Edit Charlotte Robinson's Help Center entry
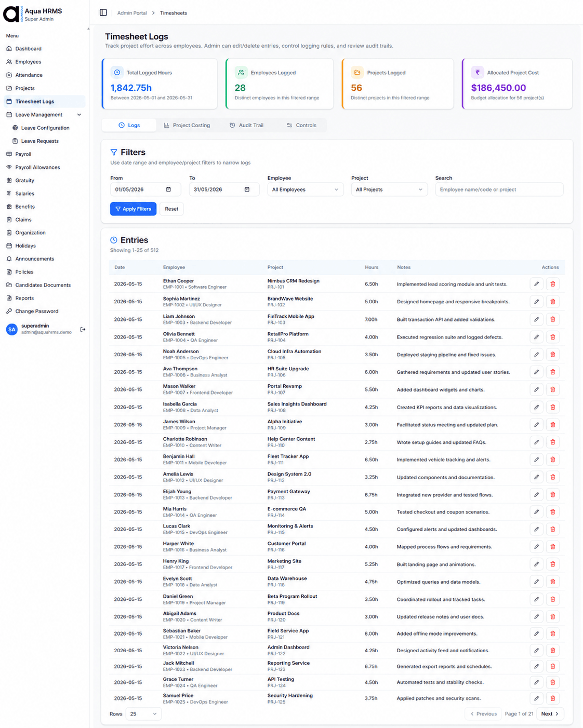 (x=536, y=442)
